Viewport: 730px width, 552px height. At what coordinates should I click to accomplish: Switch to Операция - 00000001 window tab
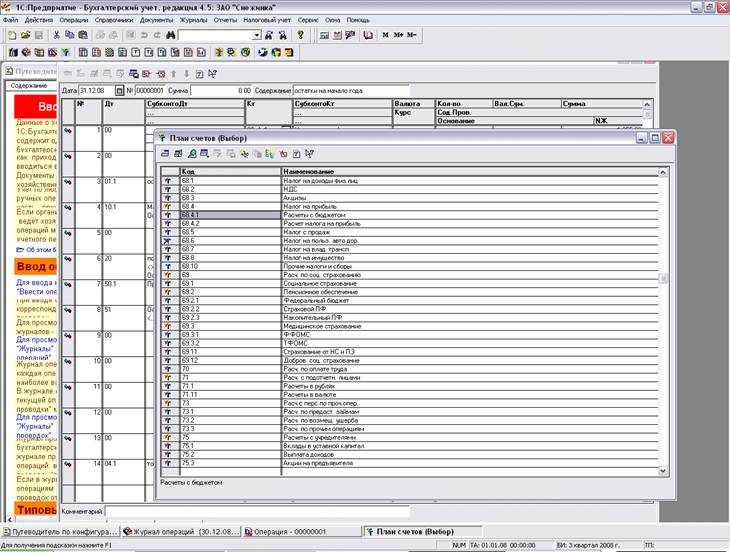tap(297, 531)
